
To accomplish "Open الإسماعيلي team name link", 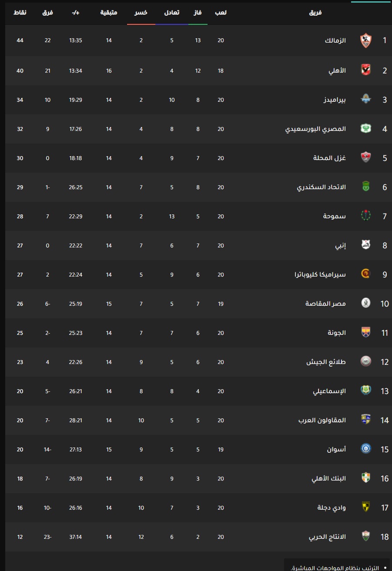I will click(329, 391).
